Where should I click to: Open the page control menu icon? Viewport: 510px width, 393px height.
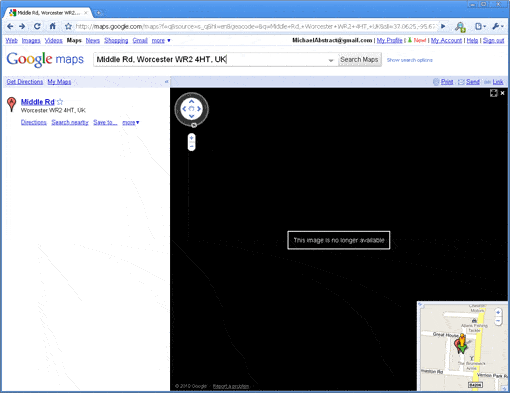coord(480,26)
